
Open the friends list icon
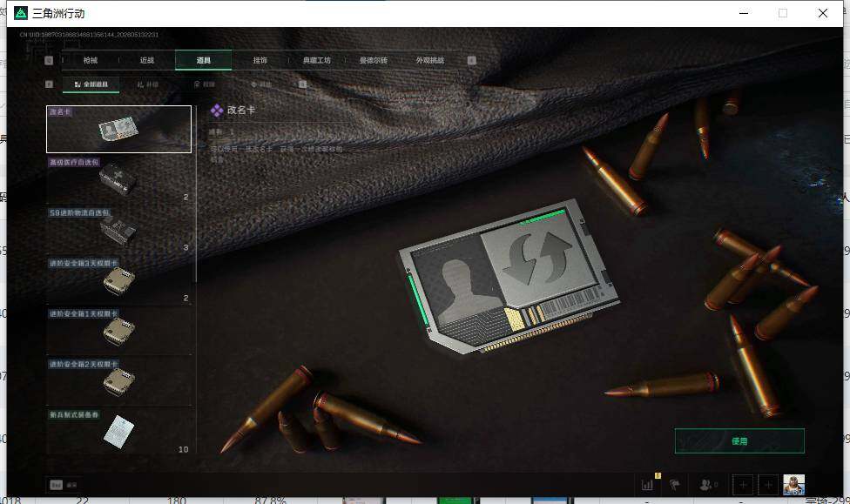[707, 485]
